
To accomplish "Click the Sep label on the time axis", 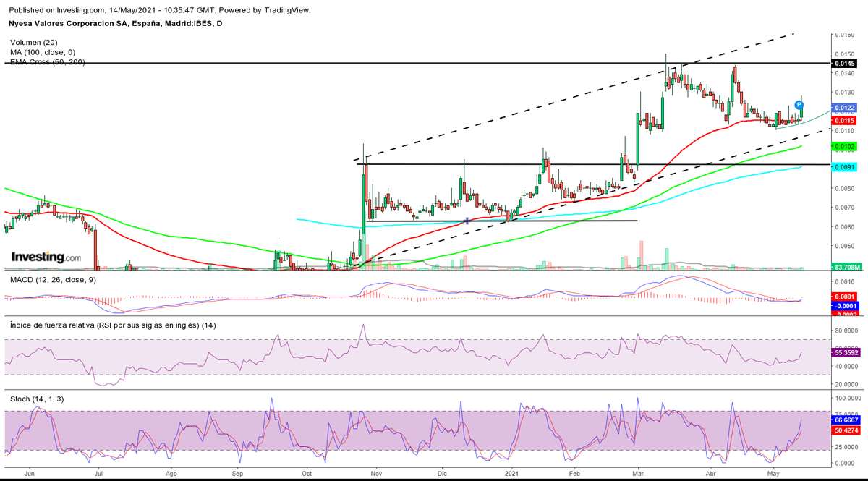I will coord(239,474).
